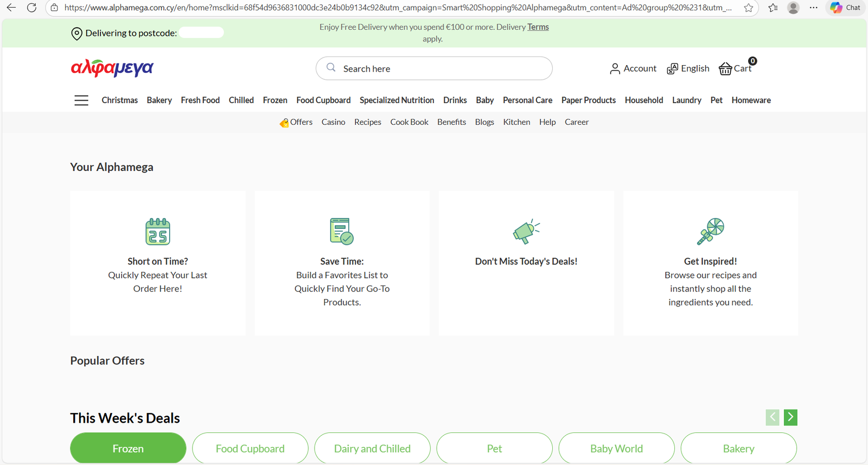Select the Bakery deals tab
This screenshot has height=465, width=868.
(x=738, y=448)
